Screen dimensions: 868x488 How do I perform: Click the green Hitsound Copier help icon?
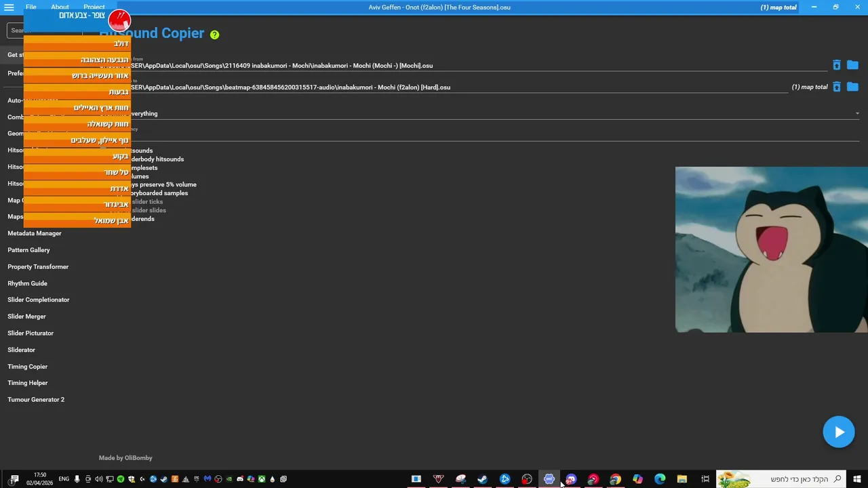(x=214, y=35)
